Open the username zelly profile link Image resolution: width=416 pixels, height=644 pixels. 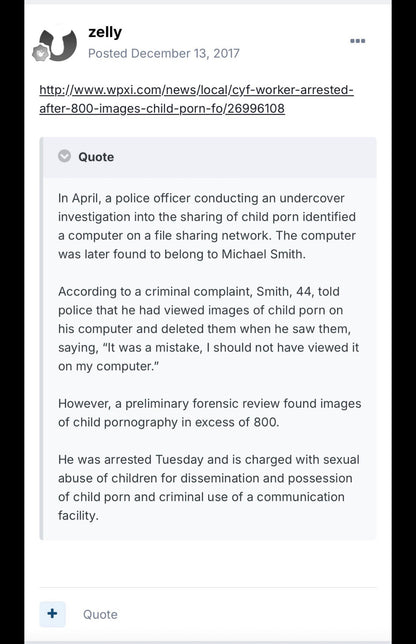point(105,32)
